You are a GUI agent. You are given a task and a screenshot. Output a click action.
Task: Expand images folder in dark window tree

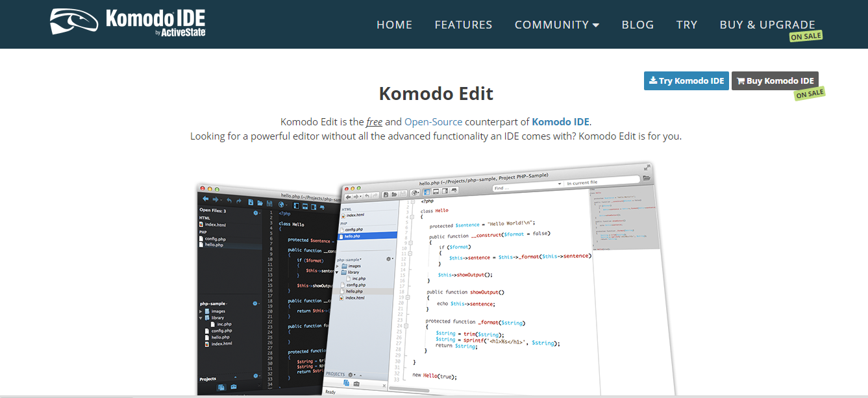(x=201, y=312)
